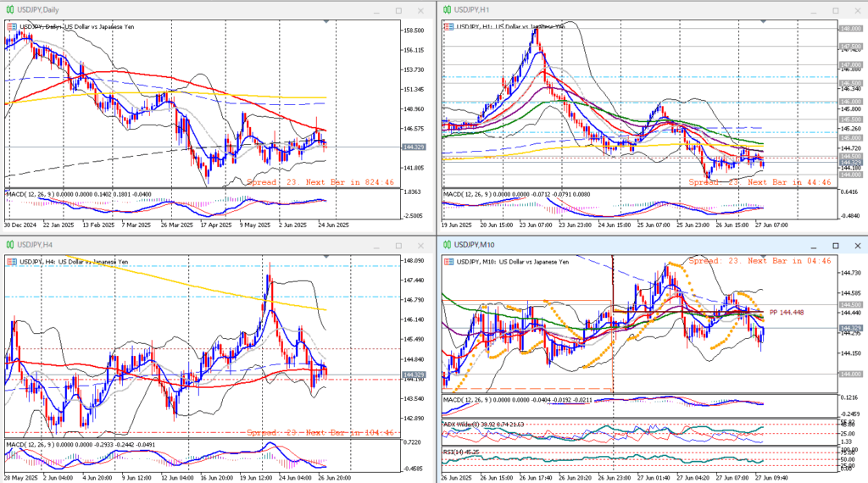Close the USDJPY,M10 chart window
The image size is (868, 483).
[858, 246]
